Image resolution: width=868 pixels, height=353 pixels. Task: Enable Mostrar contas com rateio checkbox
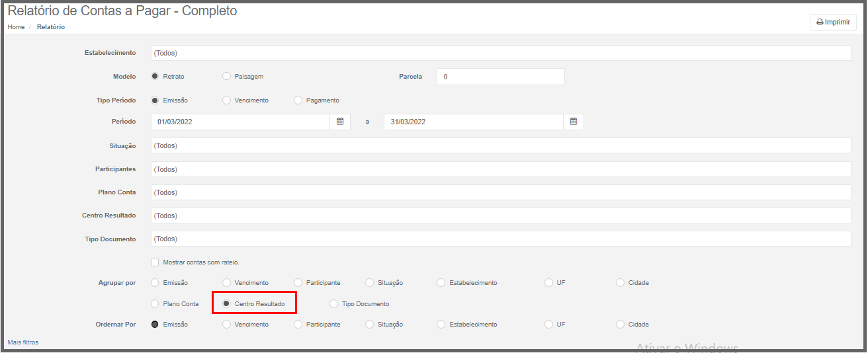click(155, 262)
